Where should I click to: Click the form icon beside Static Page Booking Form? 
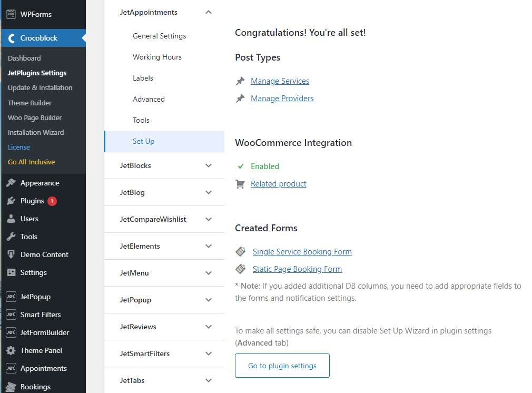click(241, 269)
